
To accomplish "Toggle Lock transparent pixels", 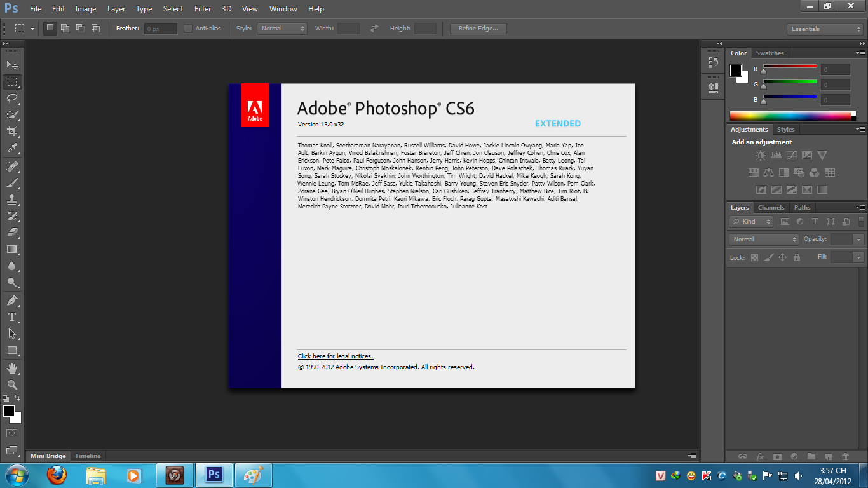I will [x=755, y=257].
